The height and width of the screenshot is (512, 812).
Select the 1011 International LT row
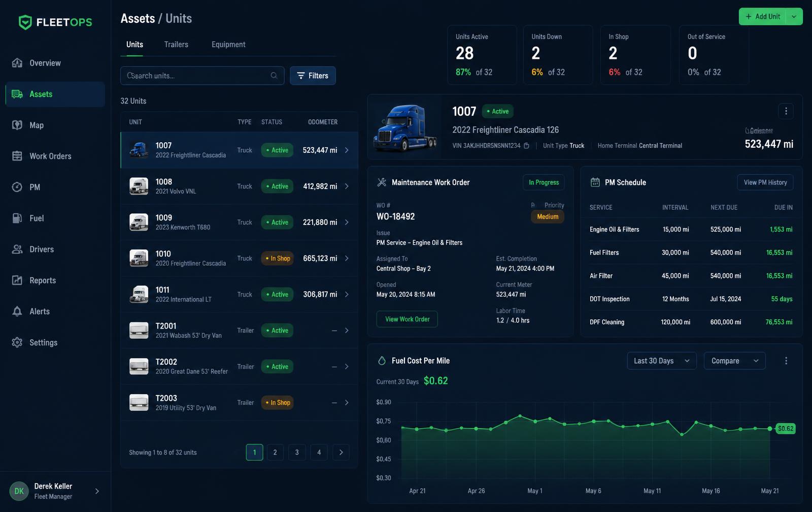tap(239, 295)
